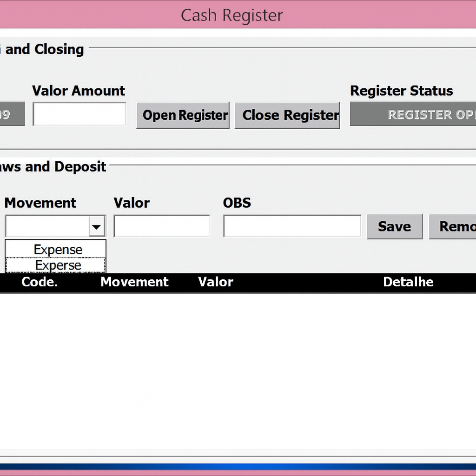Click the gray field ending in 09

click(12, 114)
